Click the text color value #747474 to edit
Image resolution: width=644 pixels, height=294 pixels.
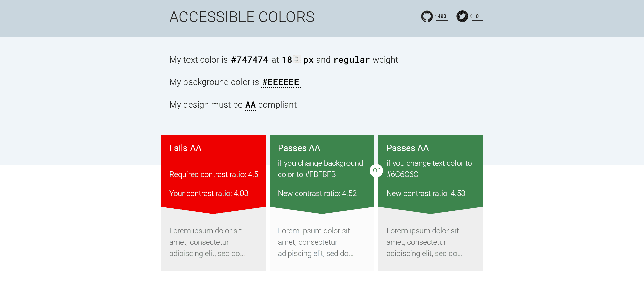(249, 60)
